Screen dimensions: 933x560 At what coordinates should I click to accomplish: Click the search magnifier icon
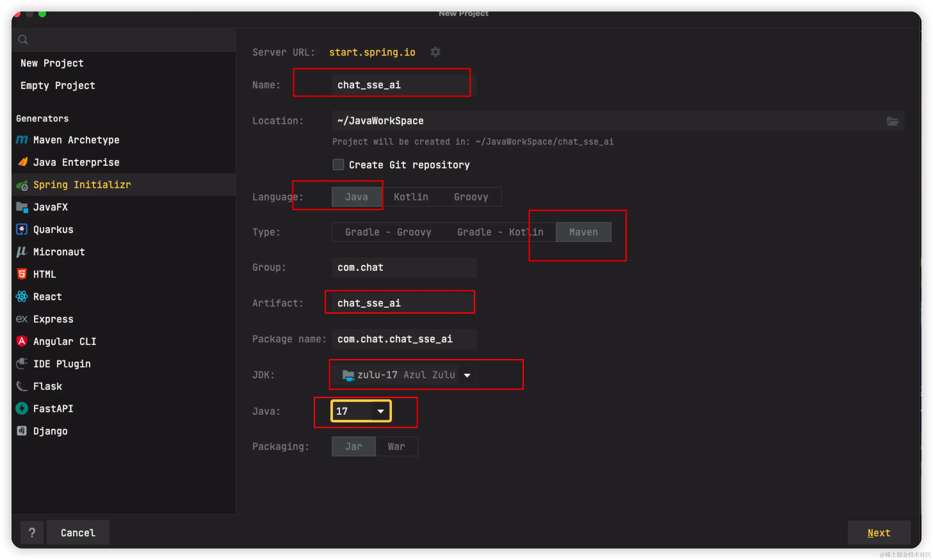coord(23,40)
